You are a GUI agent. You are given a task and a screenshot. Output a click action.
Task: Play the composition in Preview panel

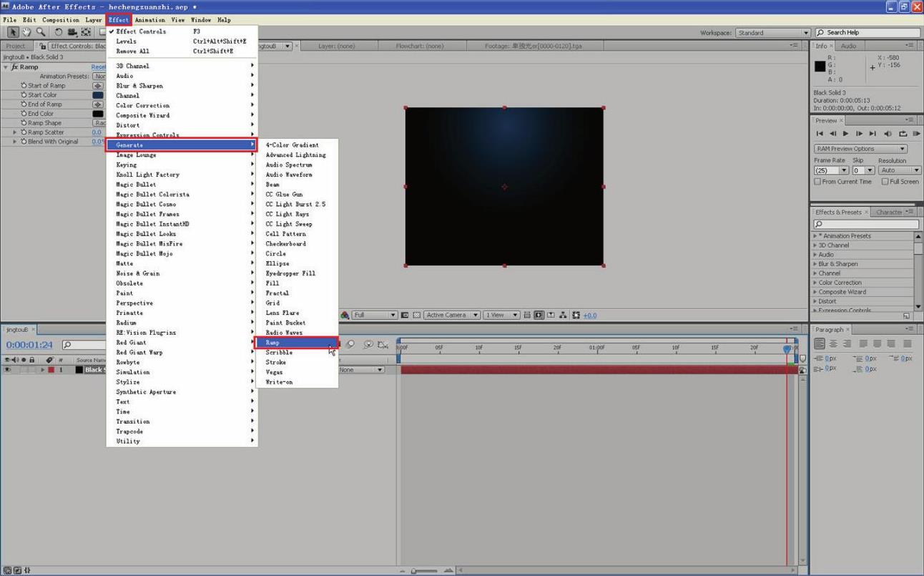coord(845,134)
